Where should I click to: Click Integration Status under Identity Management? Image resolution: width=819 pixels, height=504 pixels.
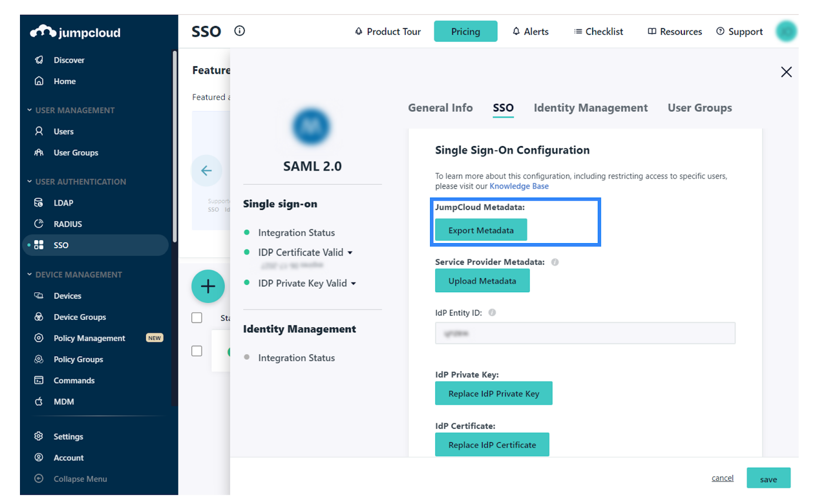point(296,358)
